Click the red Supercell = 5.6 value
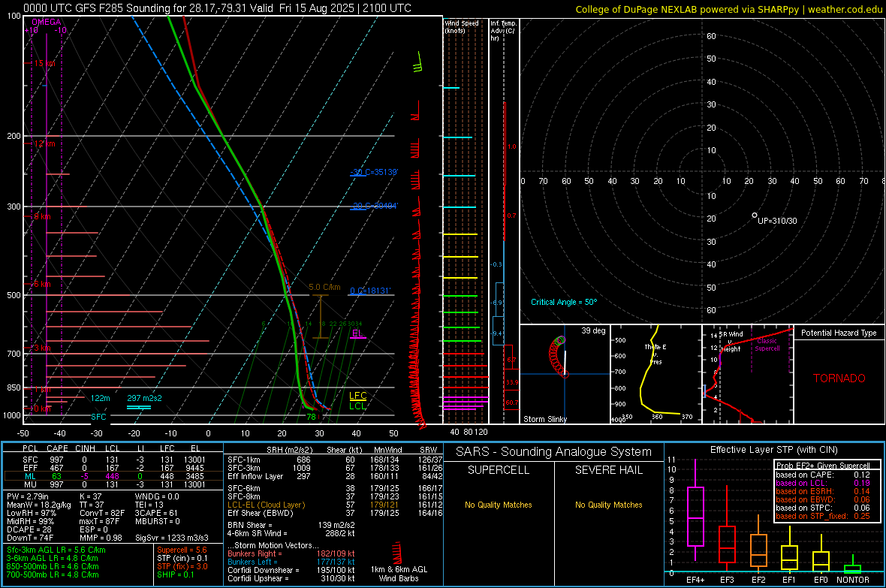This screenshot has width=886, height=588. (x=182, y=550)
